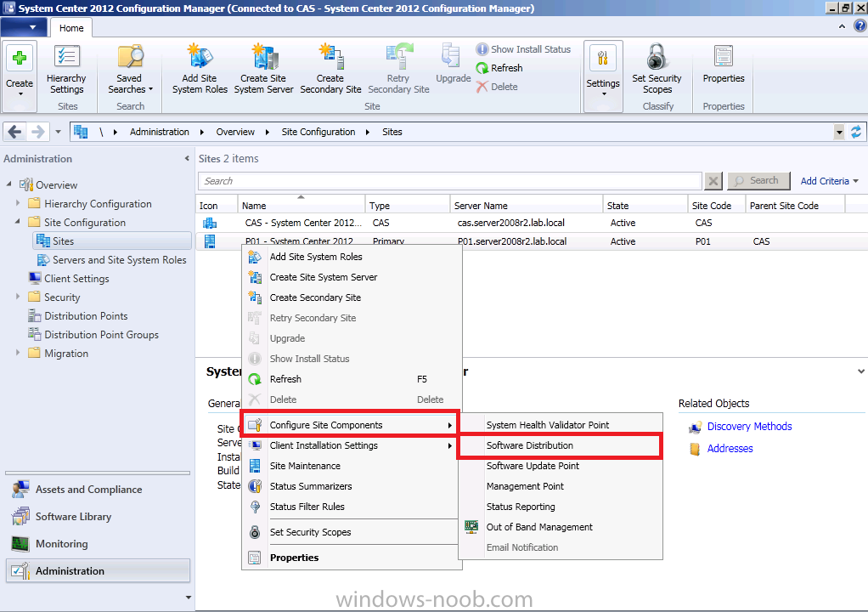Screen dimensions: 868x612
Task: Click the address bar refresh icon
Action: coord(856,132)
